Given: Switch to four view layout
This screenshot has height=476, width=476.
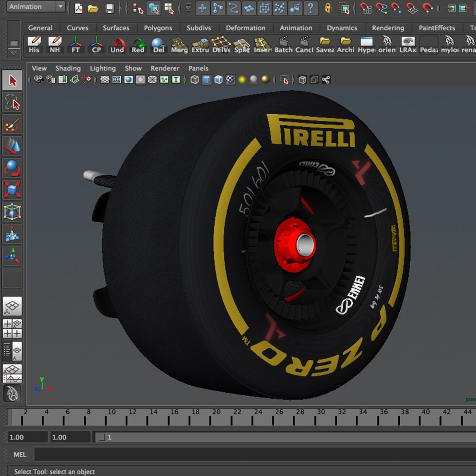Looking at the screenshot, I should point(12,328).
